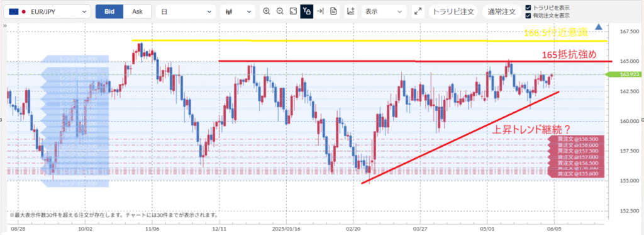This screenshot has height=235, width=644.
Task: Toggle 有効注文を表示 checkbox
Action: tap(528, 16)
